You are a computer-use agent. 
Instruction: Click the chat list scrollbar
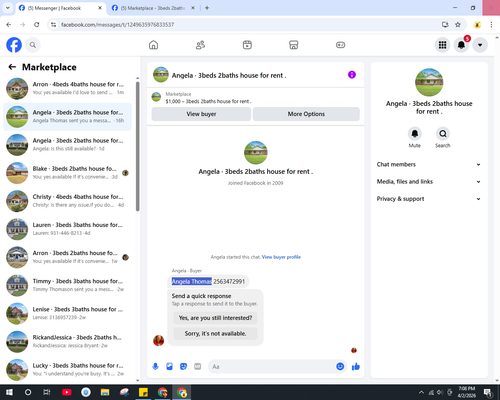tap(137, 146)
